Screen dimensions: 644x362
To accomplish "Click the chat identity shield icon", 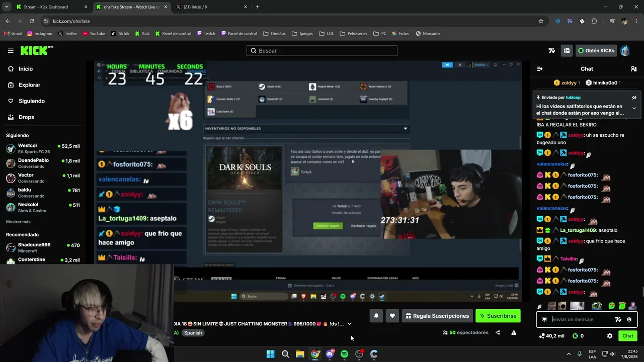I will (x=544, y=319).
